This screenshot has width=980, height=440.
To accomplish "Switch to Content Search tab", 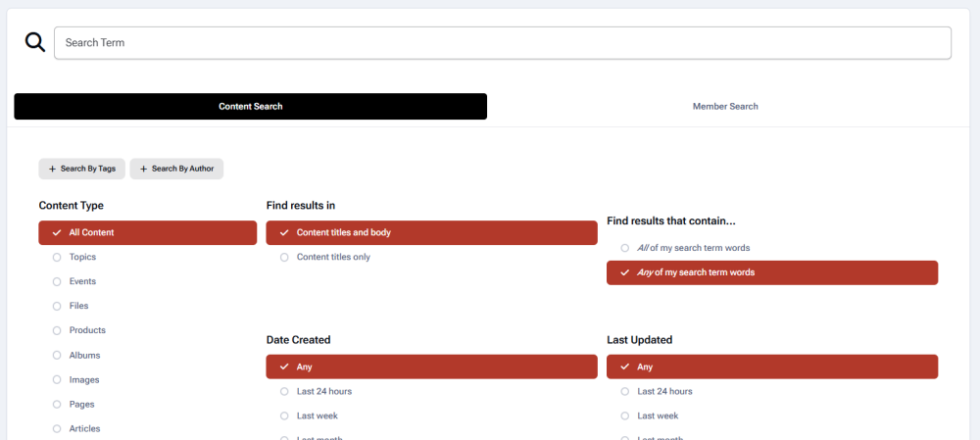I will (x=250, y=107).
